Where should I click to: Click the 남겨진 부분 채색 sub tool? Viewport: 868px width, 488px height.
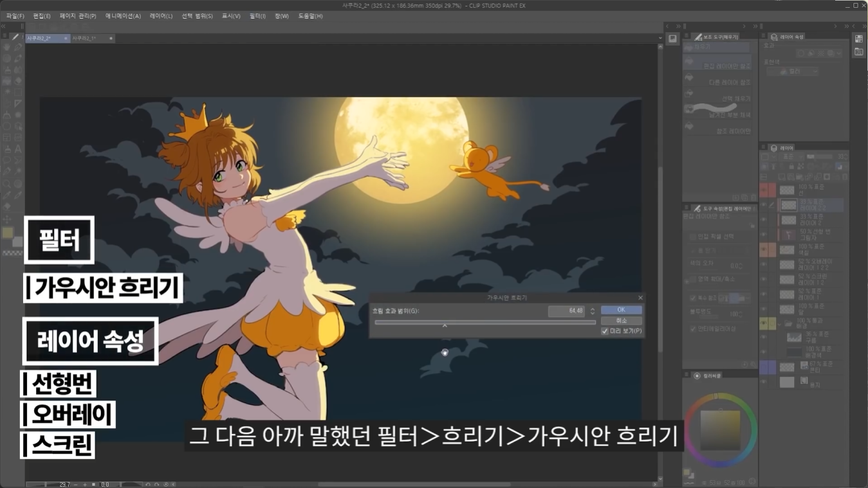pyautogui.click(x=716, y=111)
